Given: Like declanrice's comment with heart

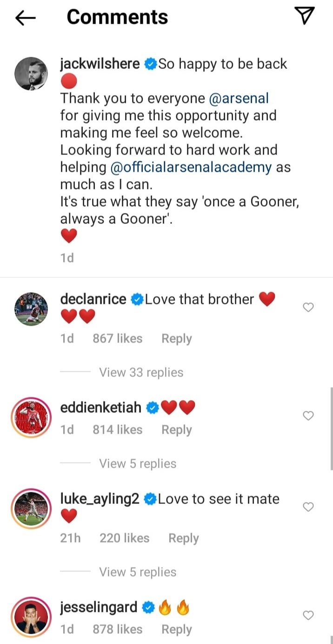Looking at the screenshot, I should tap(308, 307).
